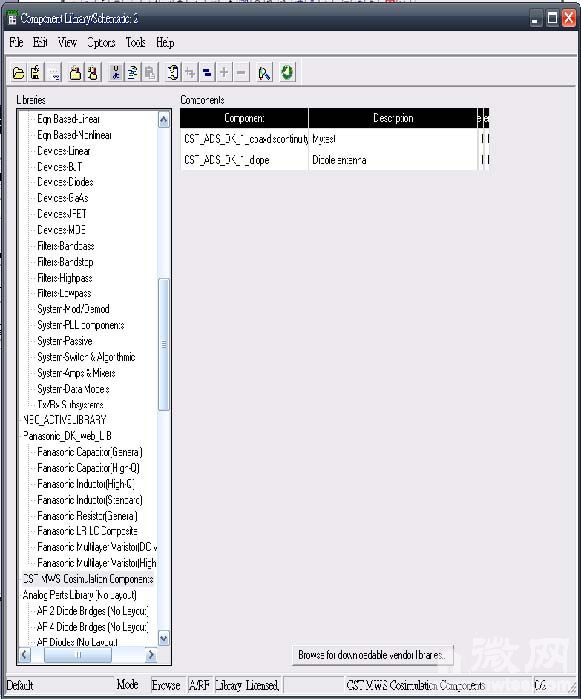Click Browse for downloadable vendor libraries button
581x699 pixels.
(373, 655)
